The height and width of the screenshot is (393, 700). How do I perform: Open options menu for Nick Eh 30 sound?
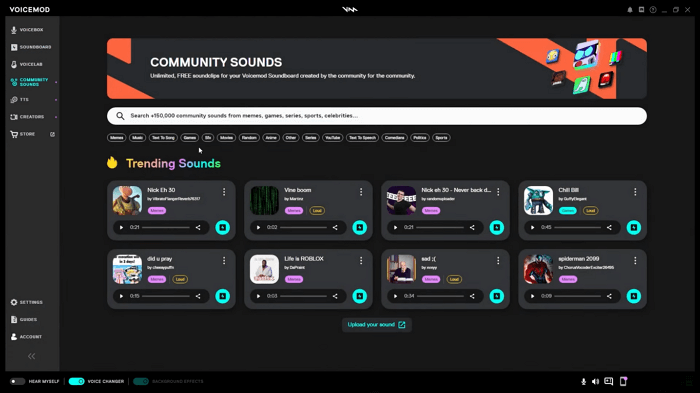tap(224, 192)
